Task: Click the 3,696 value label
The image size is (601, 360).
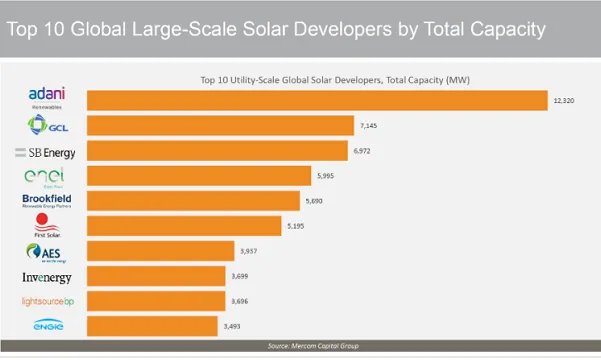Action: click(240, 301)
